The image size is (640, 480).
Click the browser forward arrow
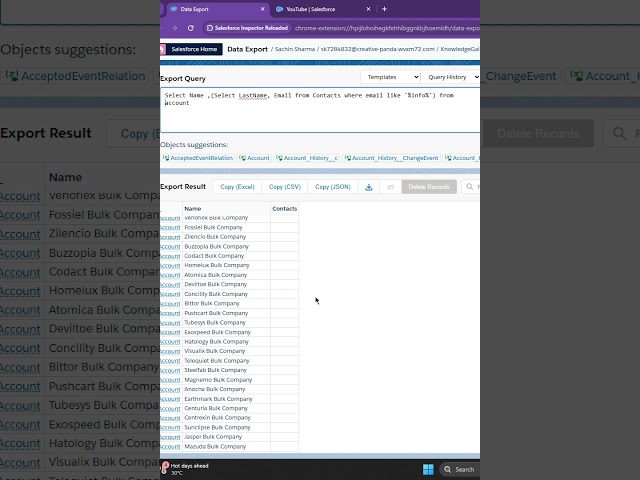(x=175, y=28)
